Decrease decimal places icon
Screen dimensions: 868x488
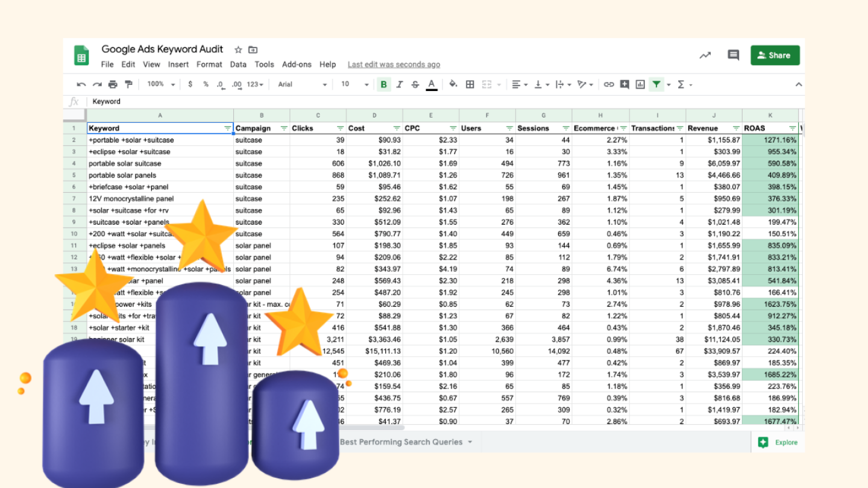221,84
